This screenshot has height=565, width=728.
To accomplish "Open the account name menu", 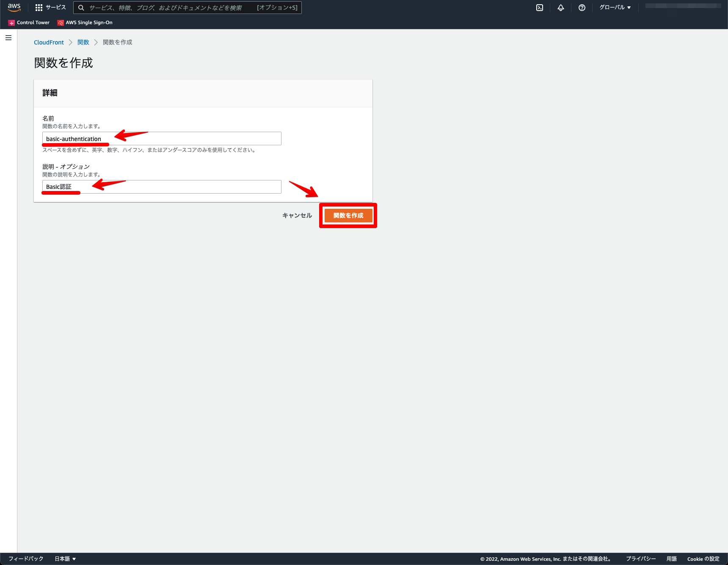I will coord(683,6).
